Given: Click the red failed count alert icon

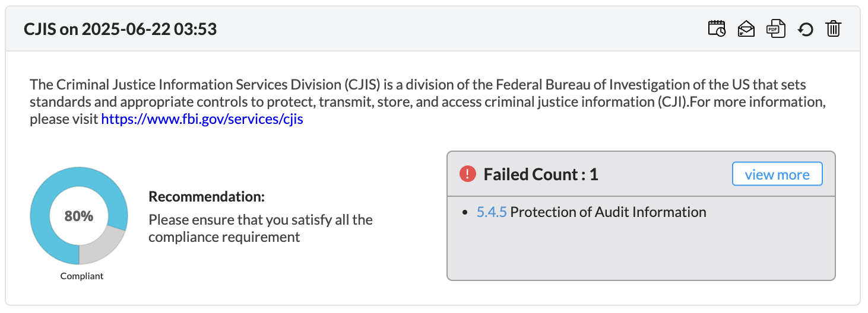Looking at the screenshot, I should pos(468,174).
